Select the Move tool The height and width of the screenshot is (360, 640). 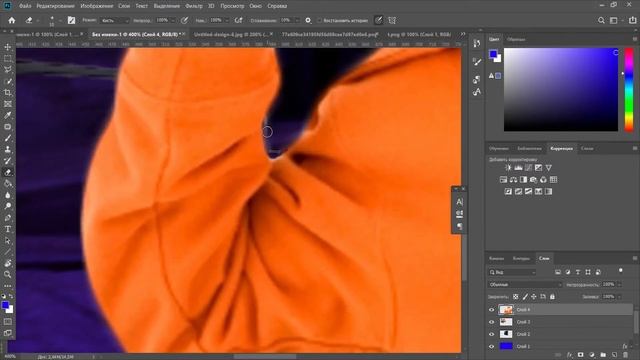[8, 47]
